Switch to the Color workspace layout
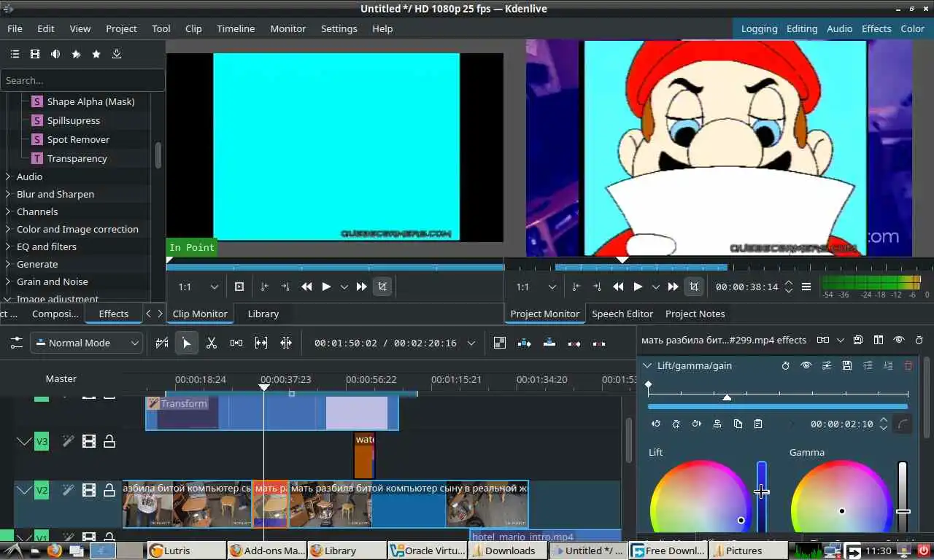This screenshot has width=934, height=560. (912, 28)
